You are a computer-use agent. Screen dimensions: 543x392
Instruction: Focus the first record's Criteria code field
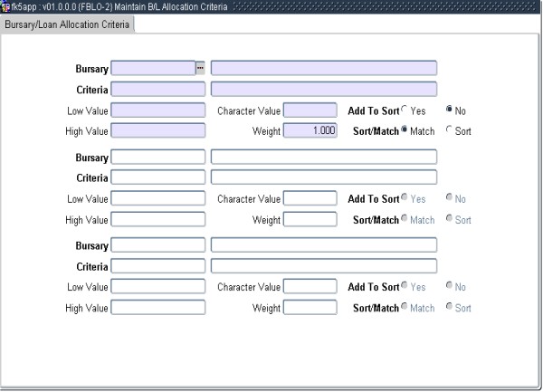pos(157,89)
